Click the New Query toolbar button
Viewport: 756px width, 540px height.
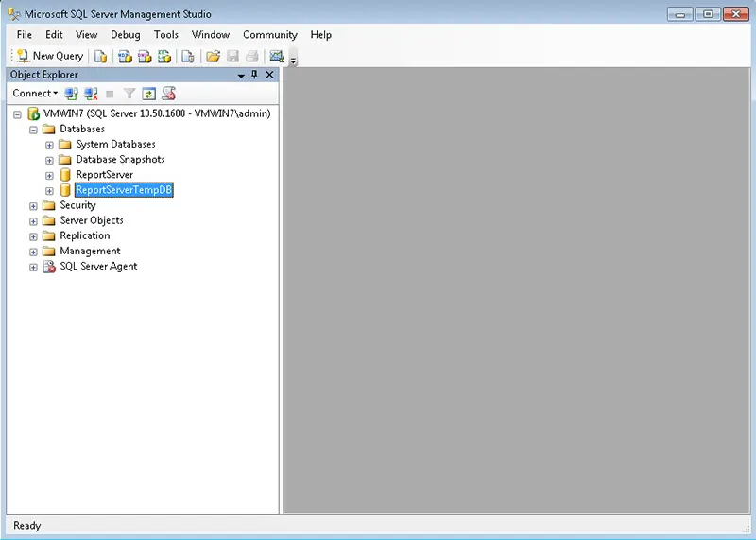click(50, 56)
